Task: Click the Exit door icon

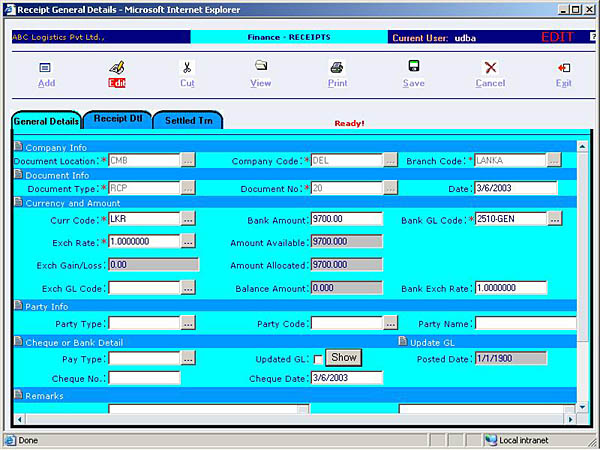Action: pyautogui.click(x=564, y=68)
